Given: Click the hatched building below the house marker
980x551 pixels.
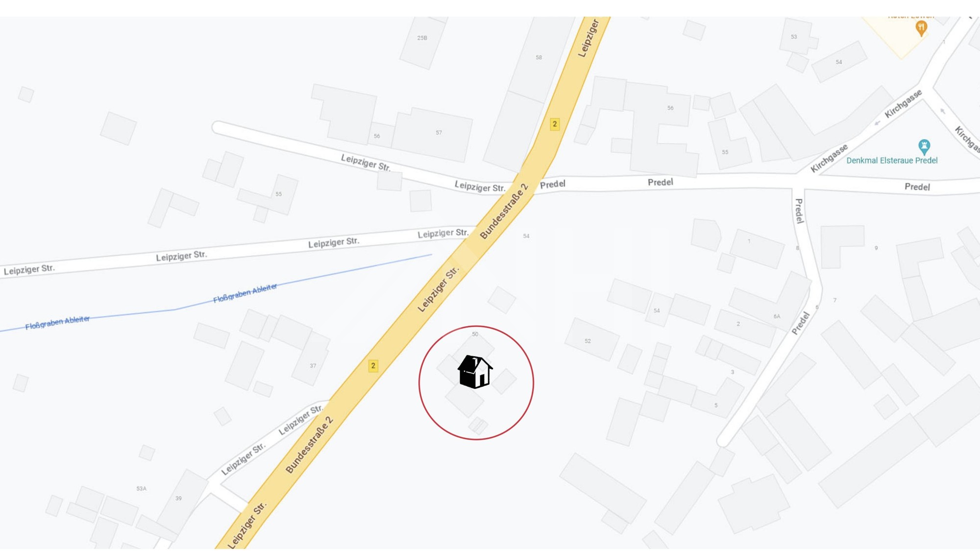Looking at the screenshot, I should coord(478,425).
